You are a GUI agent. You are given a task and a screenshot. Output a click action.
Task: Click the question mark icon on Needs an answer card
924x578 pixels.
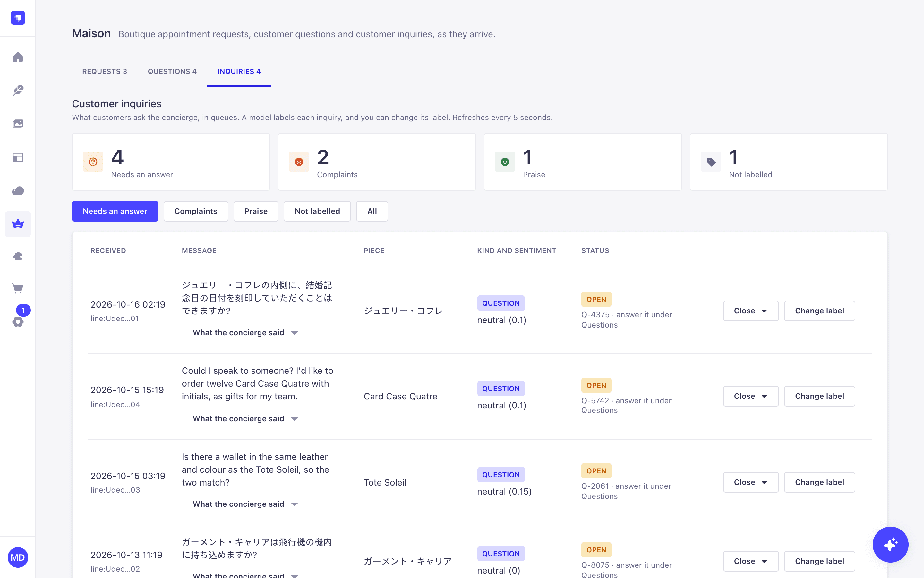tap(93, 162)
